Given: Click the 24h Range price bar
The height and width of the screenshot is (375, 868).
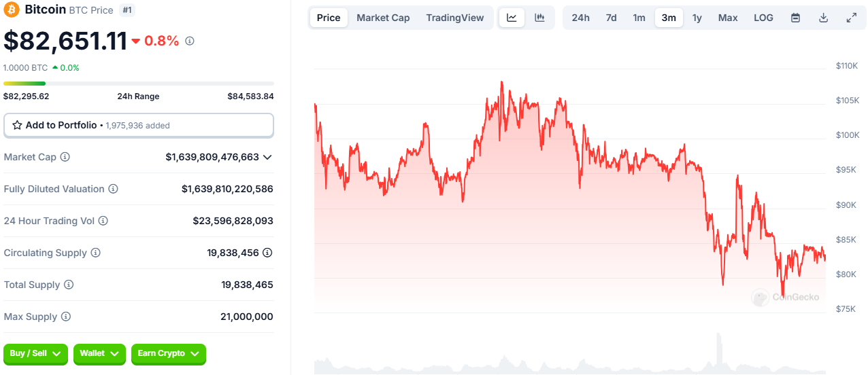Looking at the screenshot, I should coord(139,84).
